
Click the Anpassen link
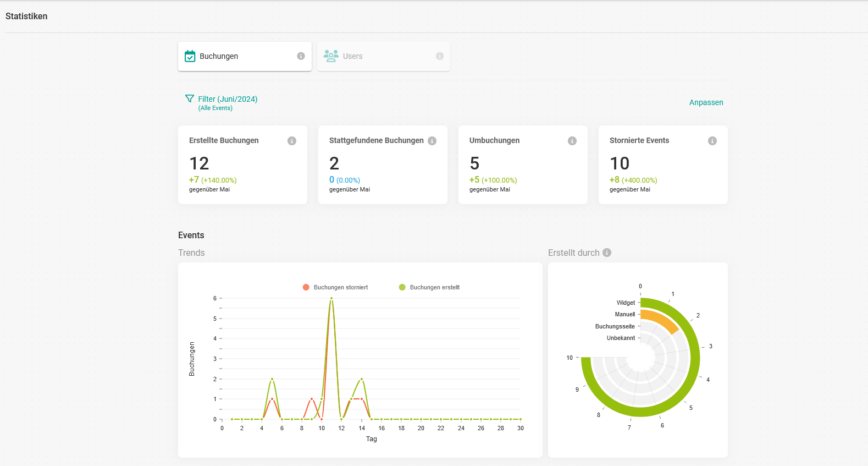click(706, 102)
